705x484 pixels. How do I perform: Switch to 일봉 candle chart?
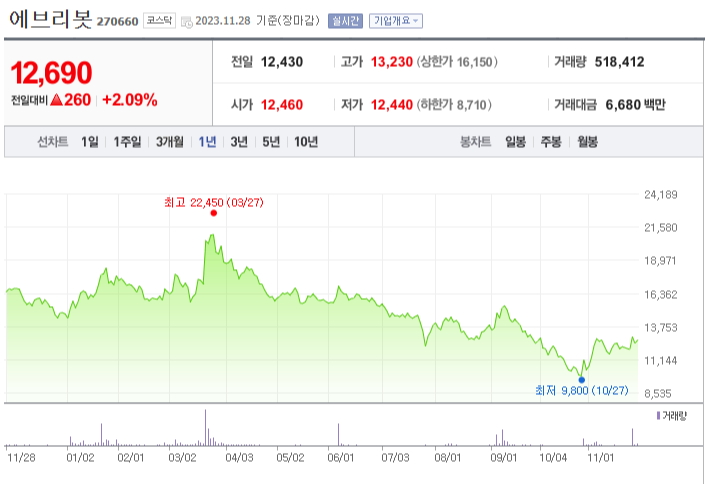click(x=515, y=142)
